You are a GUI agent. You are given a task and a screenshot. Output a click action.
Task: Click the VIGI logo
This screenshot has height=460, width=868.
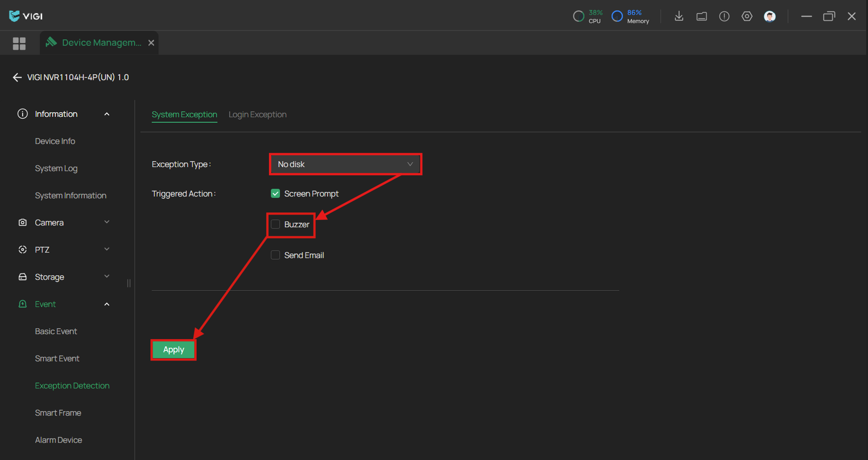click(x=26, y=16)
